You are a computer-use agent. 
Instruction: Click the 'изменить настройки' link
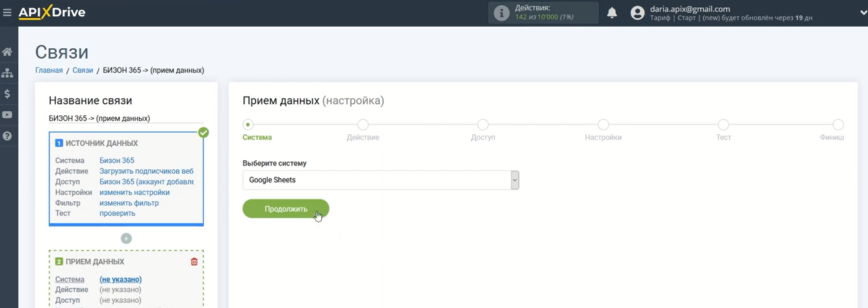pos(135,192)
